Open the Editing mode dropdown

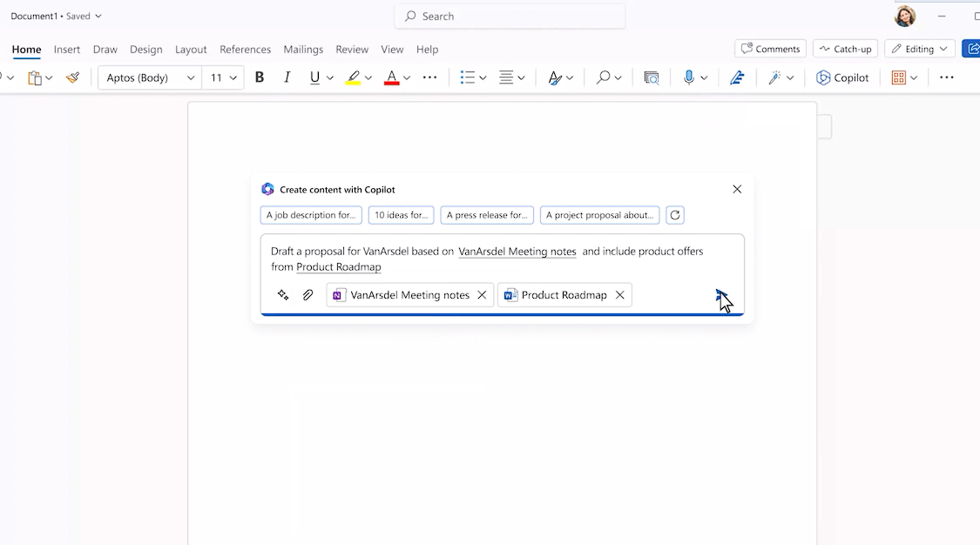(x=919, y=49)
